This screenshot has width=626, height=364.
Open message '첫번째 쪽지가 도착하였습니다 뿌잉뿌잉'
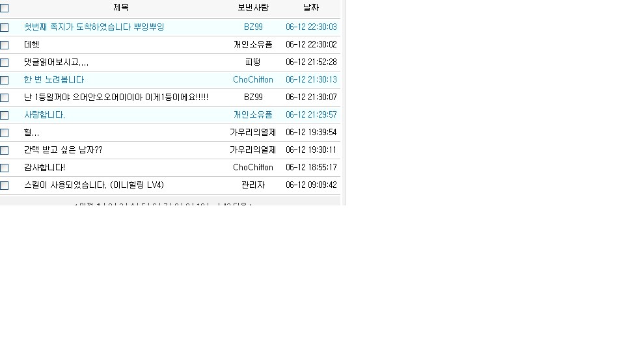(94, 27)
